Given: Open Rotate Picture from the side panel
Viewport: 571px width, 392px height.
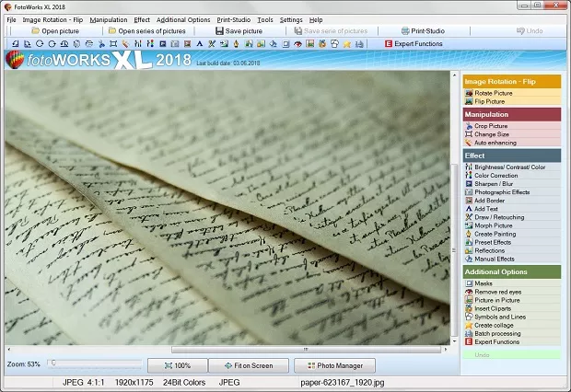Looking at the screenshot, I should [x=494, y=93].
